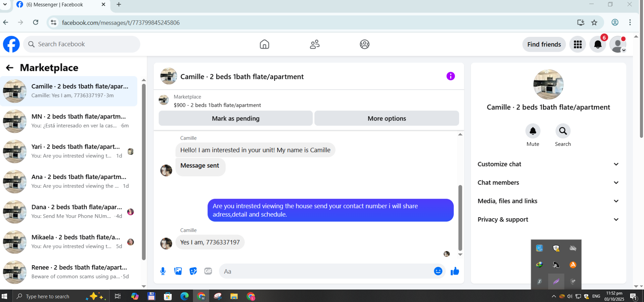Open File Explorer from taskbar
644x302 pixels.
tap(234, 296)
